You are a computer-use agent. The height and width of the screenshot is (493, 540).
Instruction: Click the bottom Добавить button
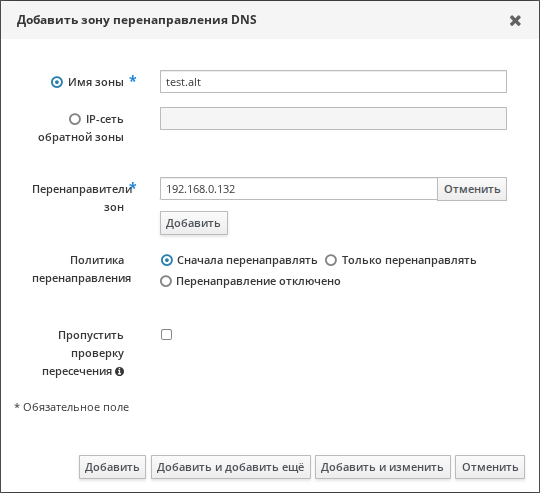(x=112, y=467)
